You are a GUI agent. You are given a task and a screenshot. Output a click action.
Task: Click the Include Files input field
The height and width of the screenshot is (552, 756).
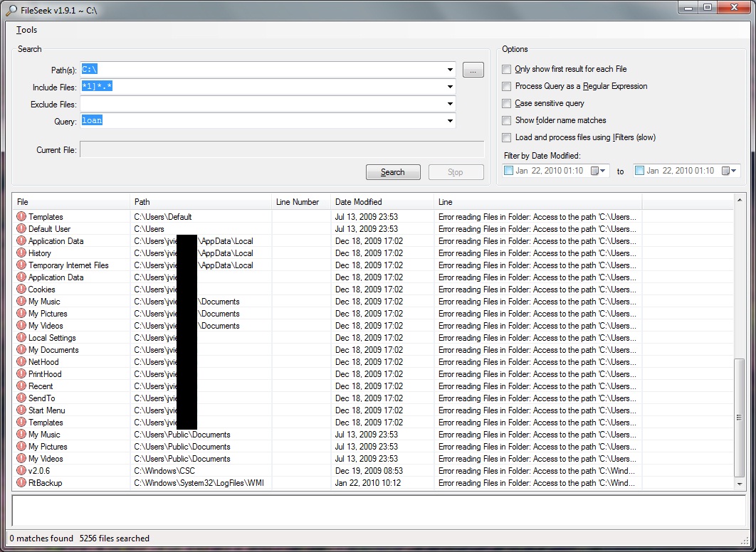click(263, 87)
